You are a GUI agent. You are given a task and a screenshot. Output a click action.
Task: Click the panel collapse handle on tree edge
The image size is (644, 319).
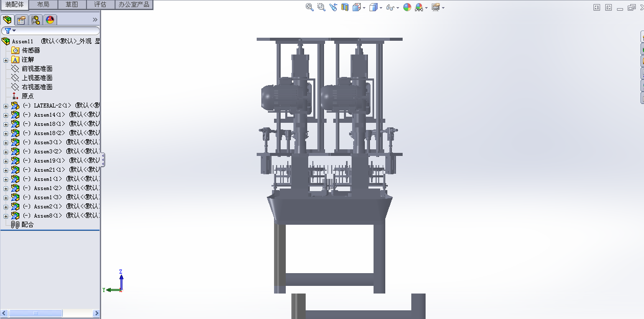click(x=103, y=159)
